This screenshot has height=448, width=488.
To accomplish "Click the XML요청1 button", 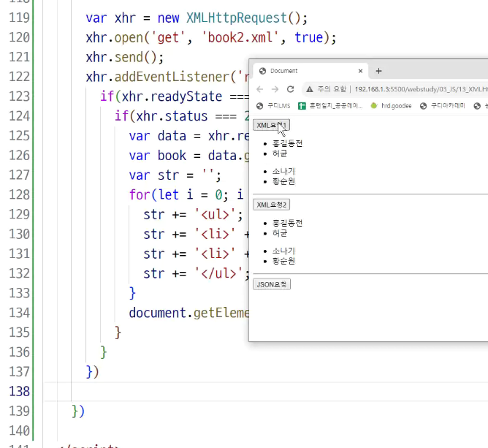I will pyautogui.click(x=271, y=125).
